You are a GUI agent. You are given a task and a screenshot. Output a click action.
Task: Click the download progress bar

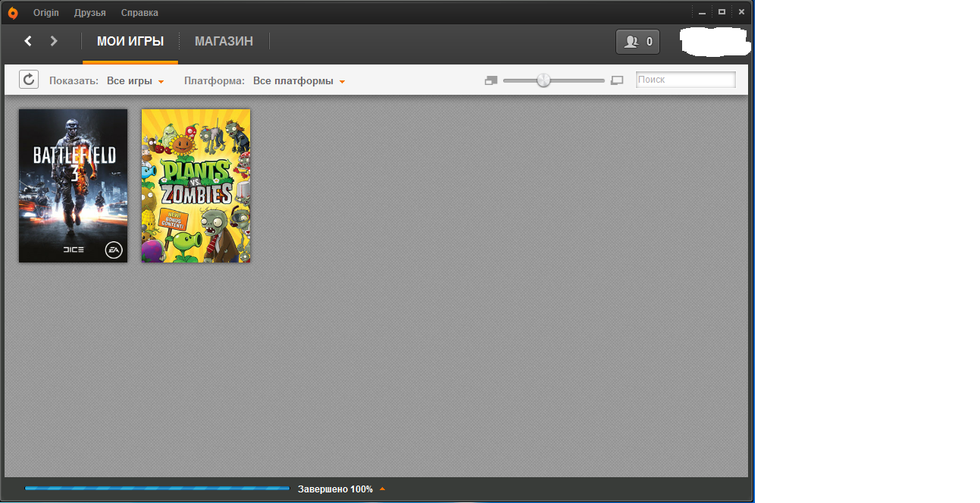click(157, 489)
